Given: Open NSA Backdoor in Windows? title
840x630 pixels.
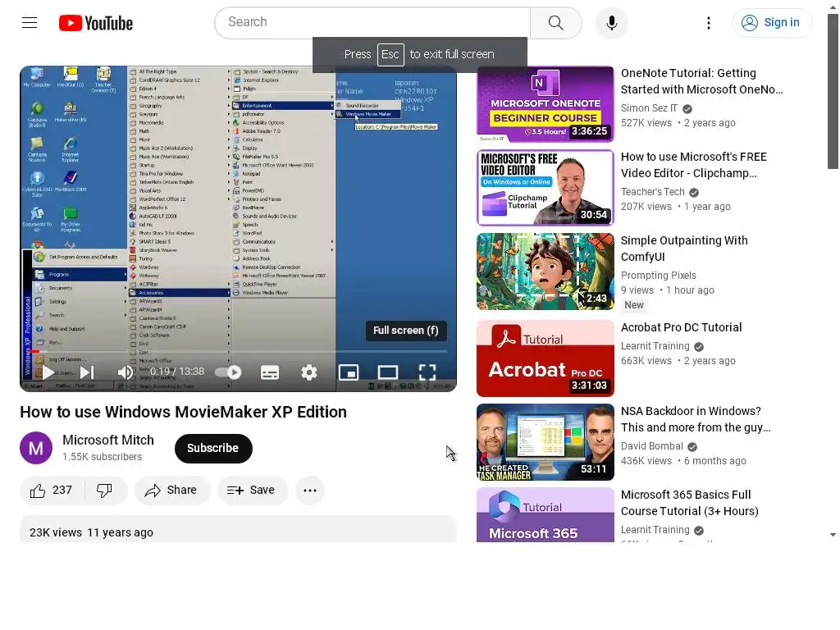Looking at the screenshot, I should 696,419.
